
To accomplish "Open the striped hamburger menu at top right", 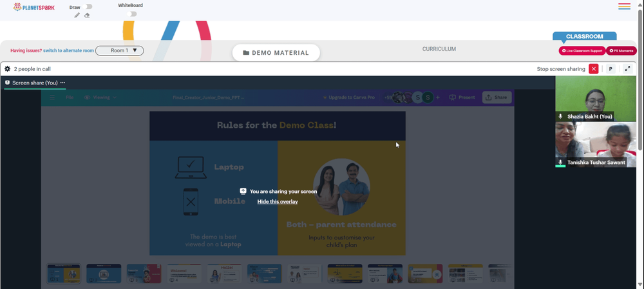I will (x=624, y=6).
